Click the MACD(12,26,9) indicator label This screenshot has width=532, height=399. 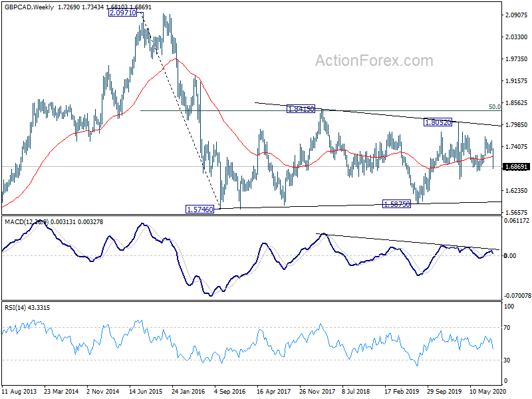(x=27, y=222)
